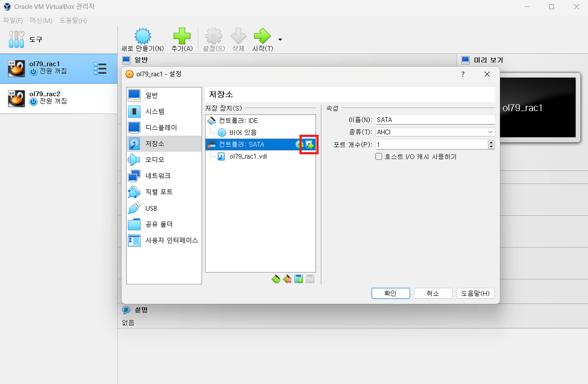Click the 추가(A) green plus toolbar icon
Viewport: 588px width, 384px height.
pyautogui.click(x=181, y=36)
